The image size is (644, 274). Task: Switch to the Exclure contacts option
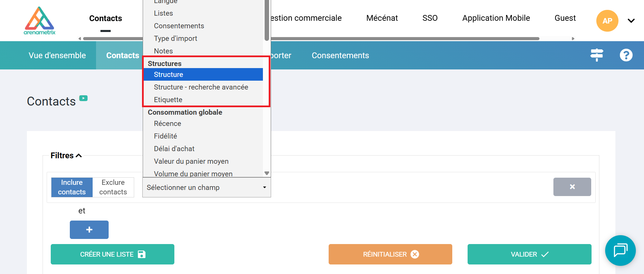coord(113,187)
